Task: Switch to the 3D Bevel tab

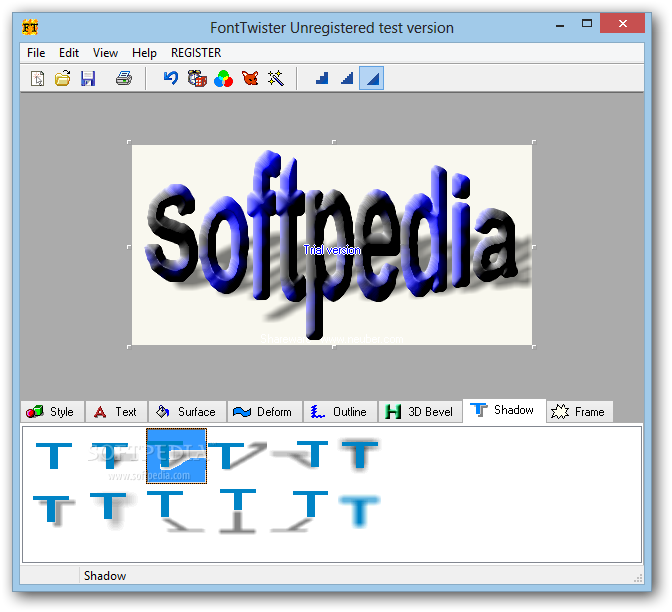Action: click(x=420, y=412)
